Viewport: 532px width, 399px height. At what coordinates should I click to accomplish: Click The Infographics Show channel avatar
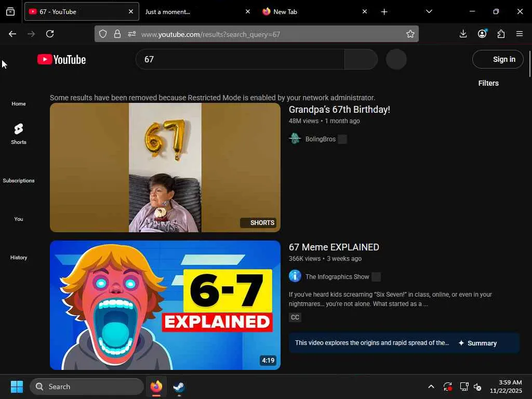[x=295, y=276]
